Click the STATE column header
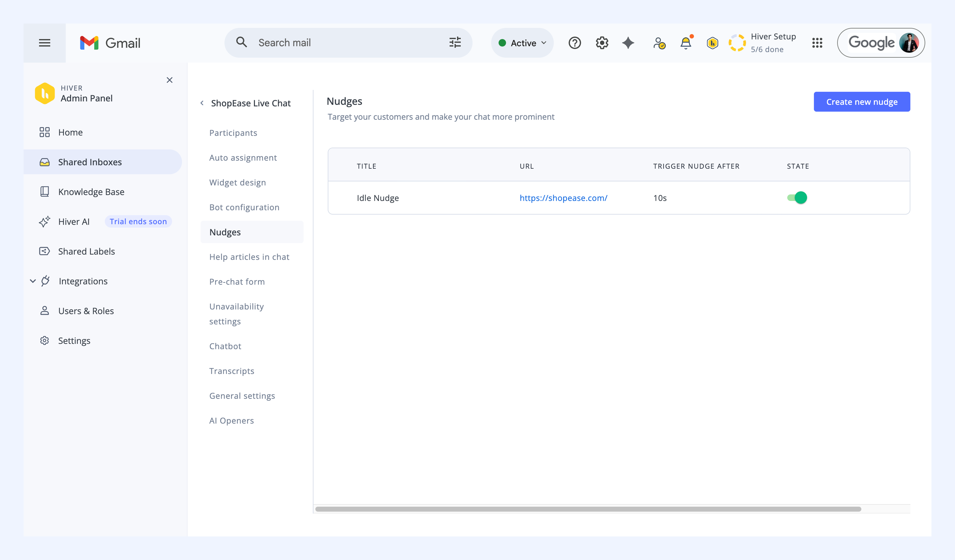Viewport: 955px width, 560px height. pyautogui.click(x=798, y=166)
